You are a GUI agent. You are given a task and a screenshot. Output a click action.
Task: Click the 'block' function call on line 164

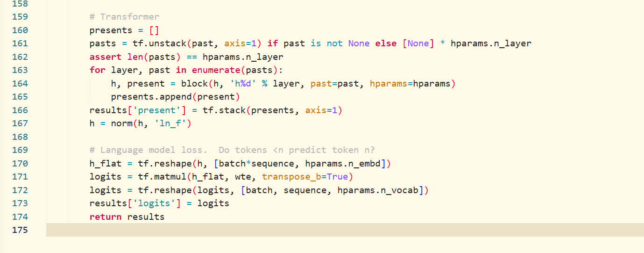pos(184,84)
